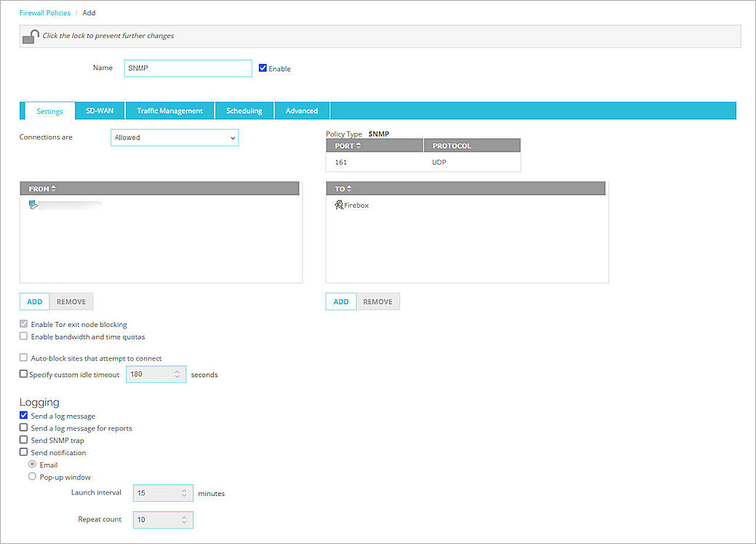Viewport: 756px width, 544px height.
Task: Switch to the SD-WAN tab
Action: click(x=99, y=110)
